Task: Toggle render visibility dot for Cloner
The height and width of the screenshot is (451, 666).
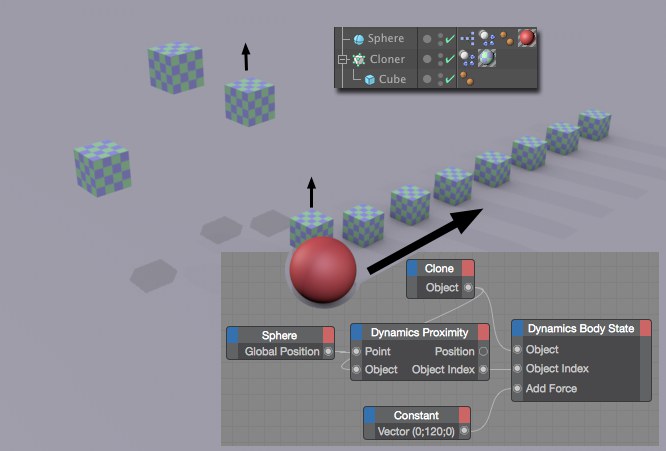Action: click(x=440, y=63)
